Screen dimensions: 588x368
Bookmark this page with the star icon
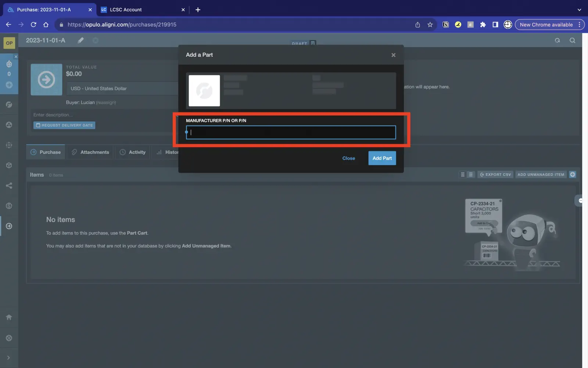point(430,25)
